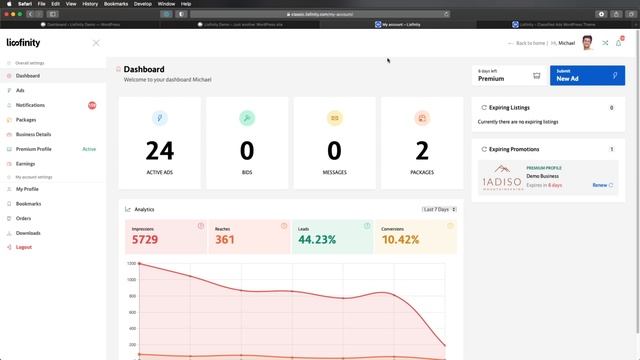
Task: Open My Profile in the sidebar
Action: [53, 189]
